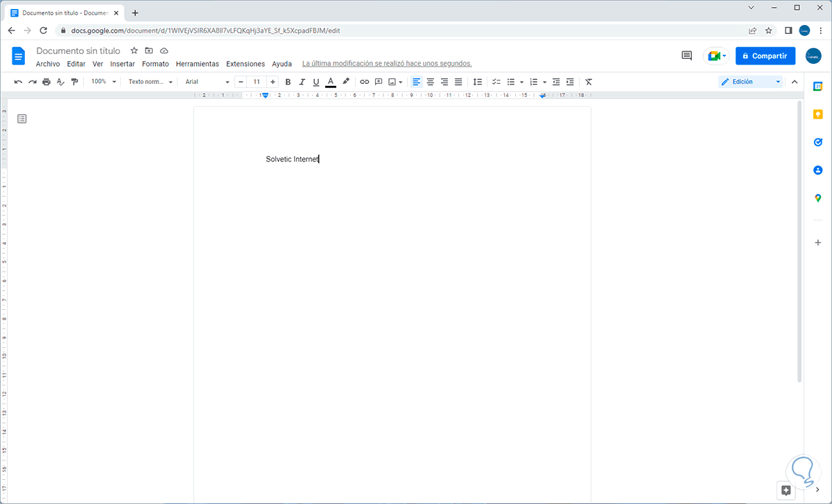Image resolution: width=832 pixels, height=504 pixels.
Task: Open the Edición mode dropdown
Action: (751, 82)
